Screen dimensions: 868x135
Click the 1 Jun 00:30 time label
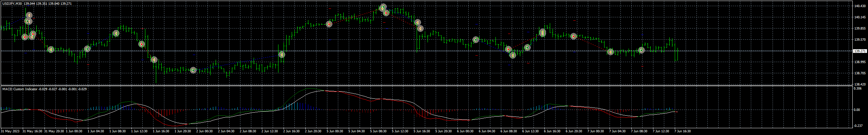tap(74, 131)
